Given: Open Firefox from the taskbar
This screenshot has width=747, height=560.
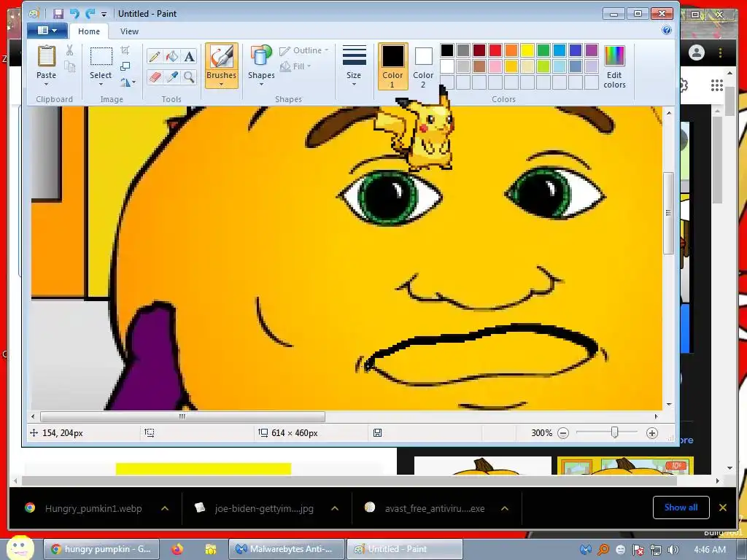Looking at the screenshot, I should click(177, 549).
